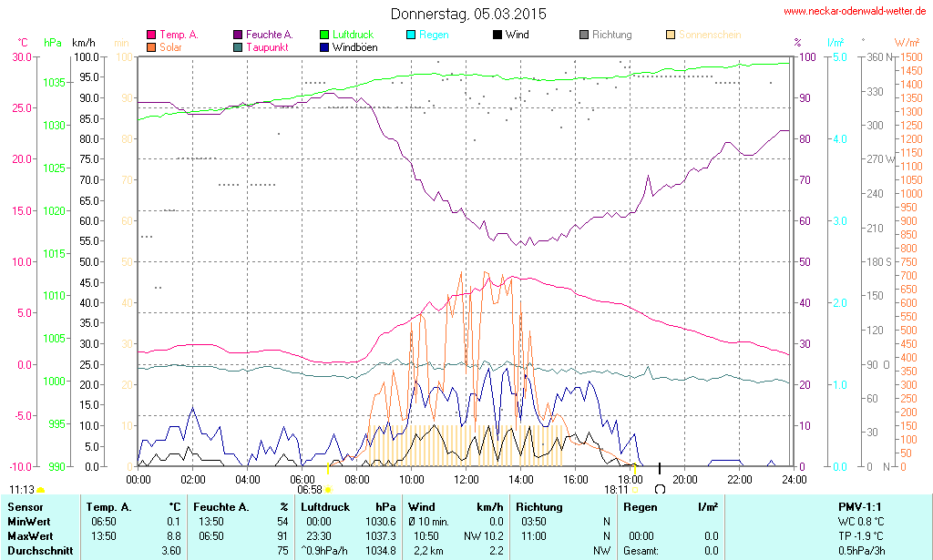Image resolution: width=933 pixels, height=560 pixels.
Task: Click the purple Feuchte A. legend swatch
Action: click(x=238, y=35)
